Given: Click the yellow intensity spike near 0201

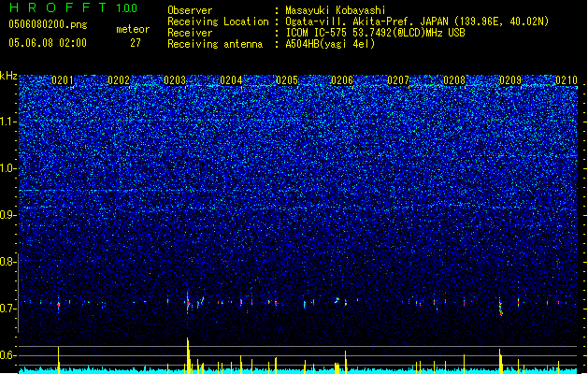Looking at the screenshot, I should point(59,359).
